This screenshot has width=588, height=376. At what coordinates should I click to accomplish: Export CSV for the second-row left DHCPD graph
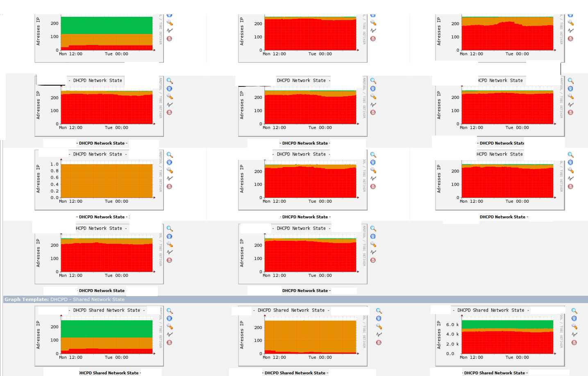pyautogui.click(x=170, y=89)
